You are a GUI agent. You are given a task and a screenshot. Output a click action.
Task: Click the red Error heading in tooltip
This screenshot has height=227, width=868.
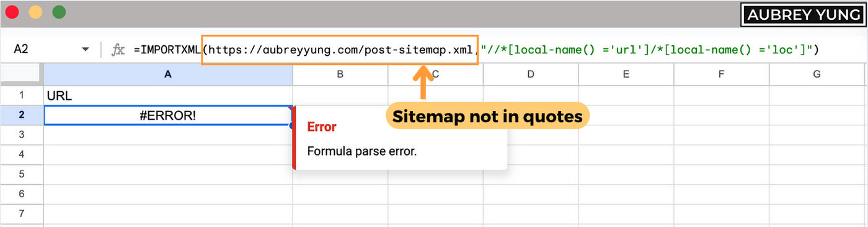pyautogui.click(x=322, y=127)
